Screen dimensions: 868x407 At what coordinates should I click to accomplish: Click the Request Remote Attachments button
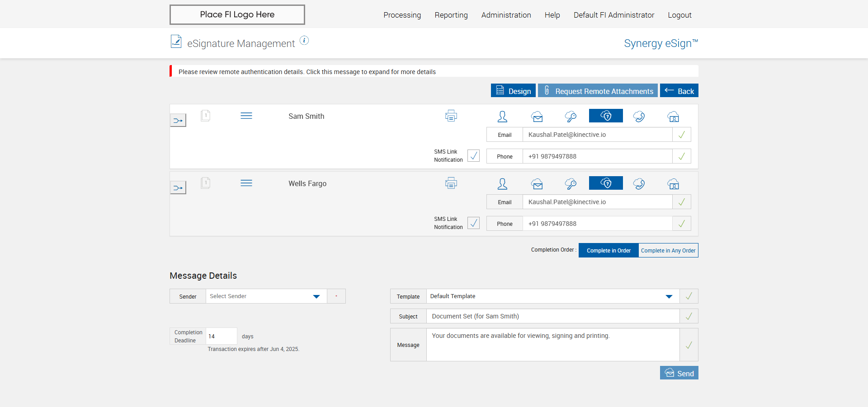598,91
